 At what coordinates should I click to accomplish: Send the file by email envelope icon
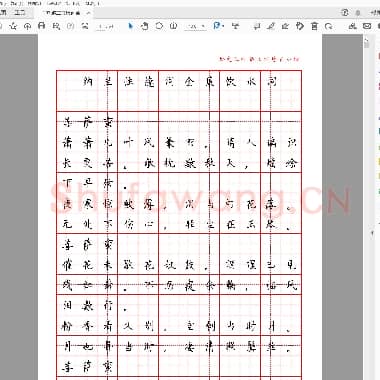click(x=367, y=26)
